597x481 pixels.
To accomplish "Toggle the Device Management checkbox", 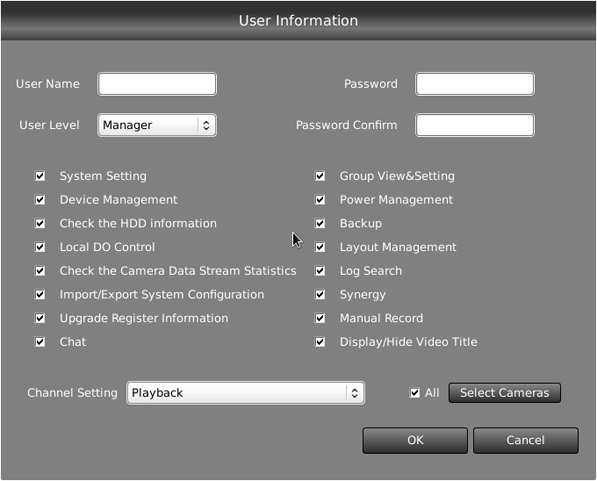I will [x=40, y=200].
